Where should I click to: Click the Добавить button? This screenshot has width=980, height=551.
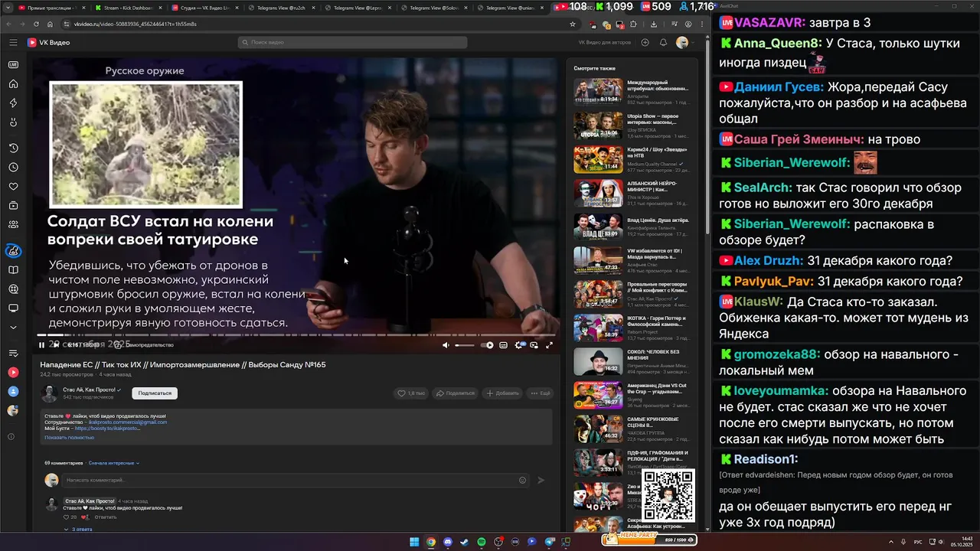coord(502,393)
